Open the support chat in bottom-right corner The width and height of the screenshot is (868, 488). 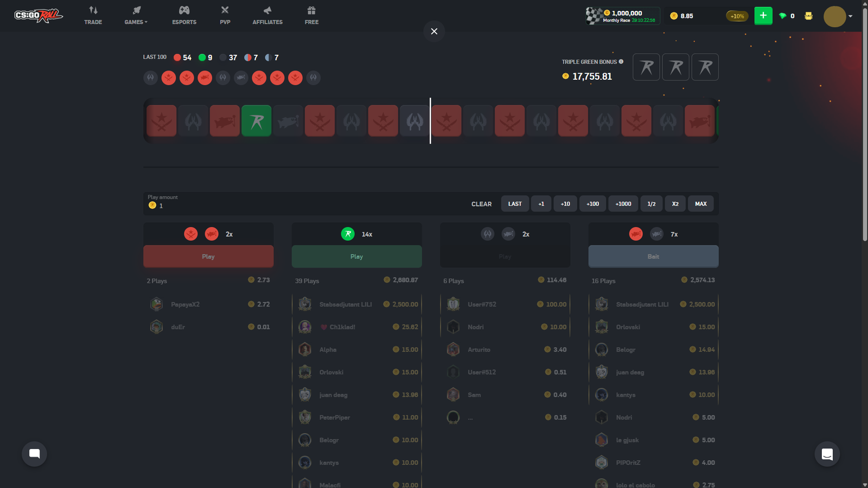[x=827, y=453]
